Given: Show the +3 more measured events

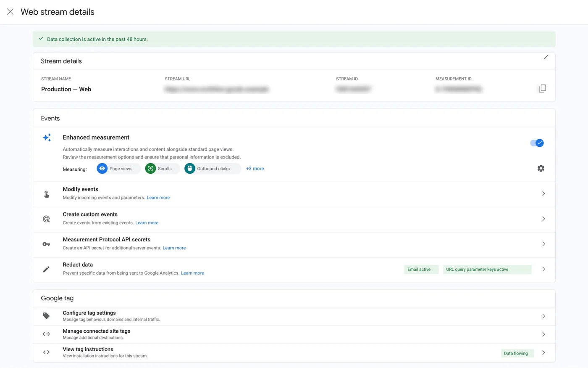Looking at the screenshot, I should click(x=255, y=169).
